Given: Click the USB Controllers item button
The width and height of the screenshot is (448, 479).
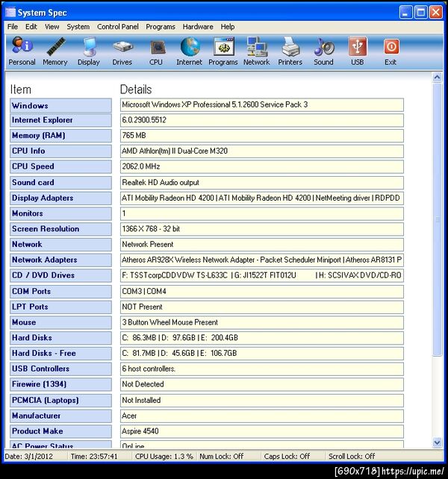Looking at the screenshot, I should pos(60,369).
